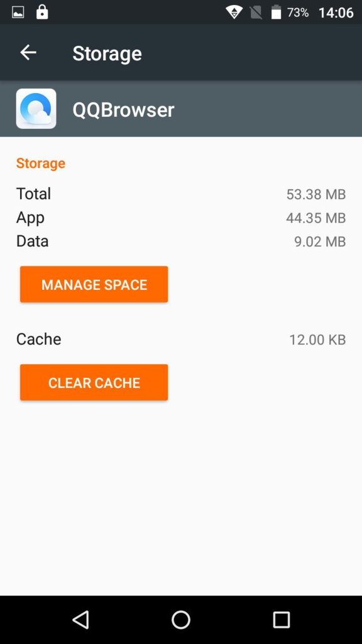Tap the App 44.35 MB row
This screenshot has height=644, width=362.
[x=181, y=218]
